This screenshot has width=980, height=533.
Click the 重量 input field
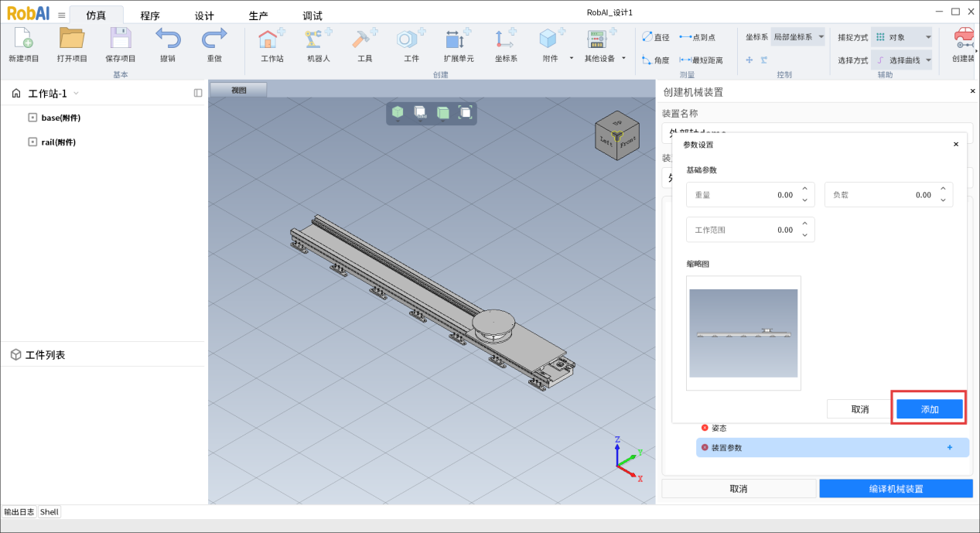(x=750, y=195)
